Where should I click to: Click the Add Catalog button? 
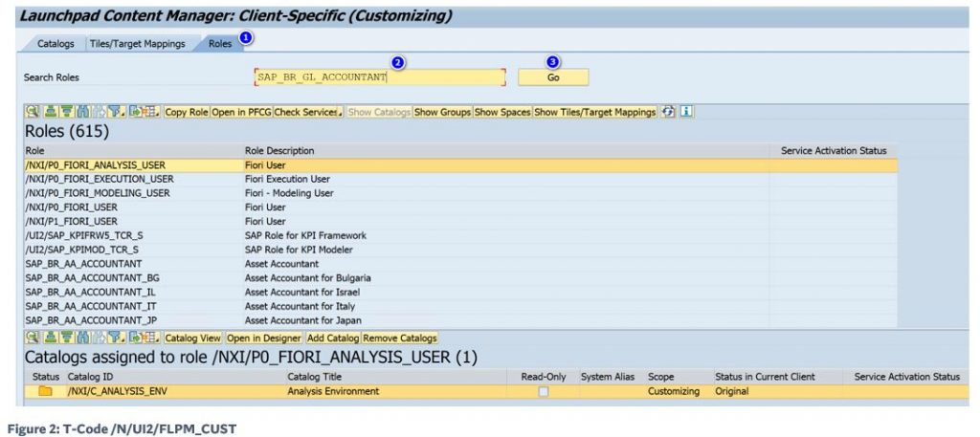coord(332,338)
